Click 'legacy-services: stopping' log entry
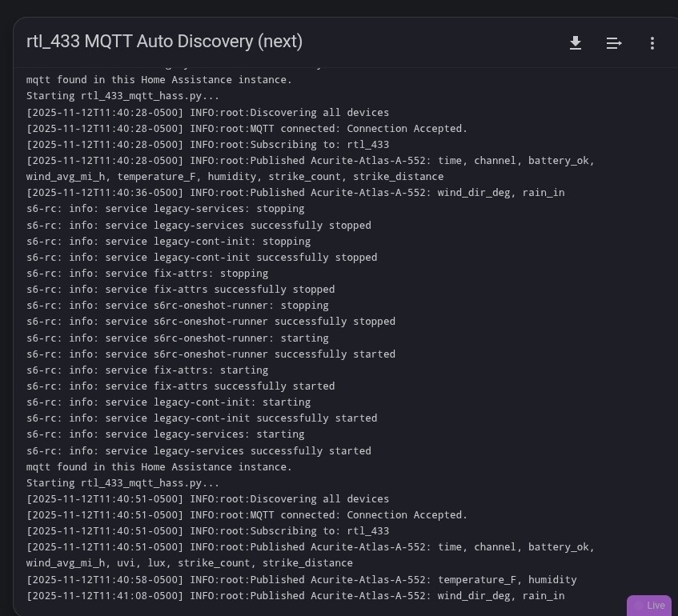Viewport: 678px width, 616px height. pos(165,209)
